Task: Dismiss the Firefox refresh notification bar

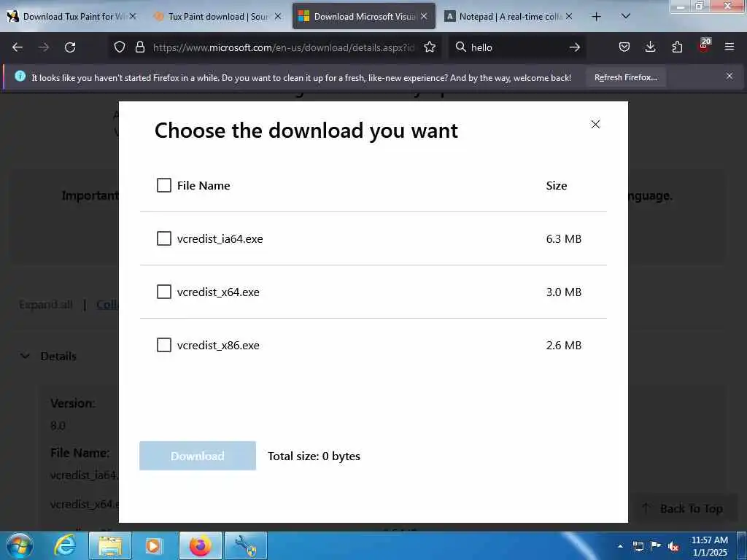Action: [729, 76]
